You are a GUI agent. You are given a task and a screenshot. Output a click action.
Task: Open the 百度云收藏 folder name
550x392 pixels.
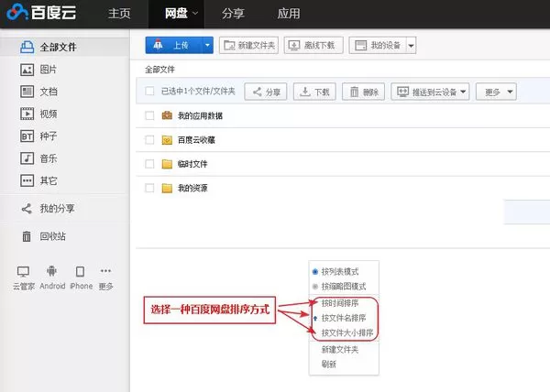196,140
